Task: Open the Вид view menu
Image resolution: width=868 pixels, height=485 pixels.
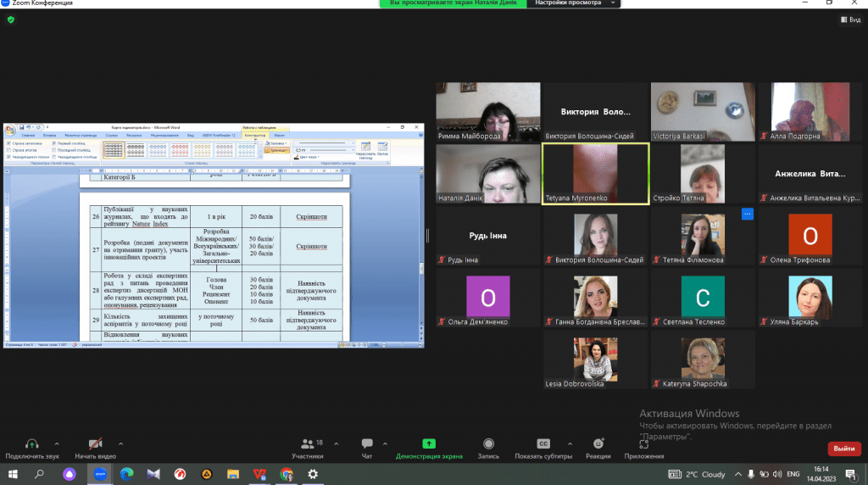Action: pos(849,20)
